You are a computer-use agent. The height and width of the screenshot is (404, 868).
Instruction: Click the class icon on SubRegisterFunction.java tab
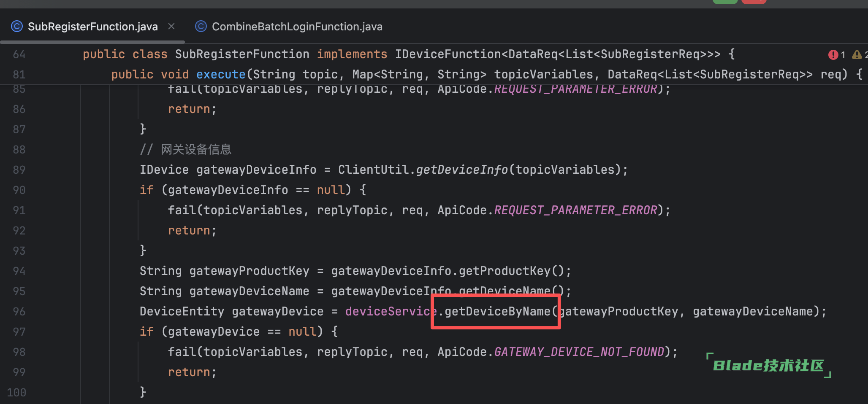tap(16, 27)
